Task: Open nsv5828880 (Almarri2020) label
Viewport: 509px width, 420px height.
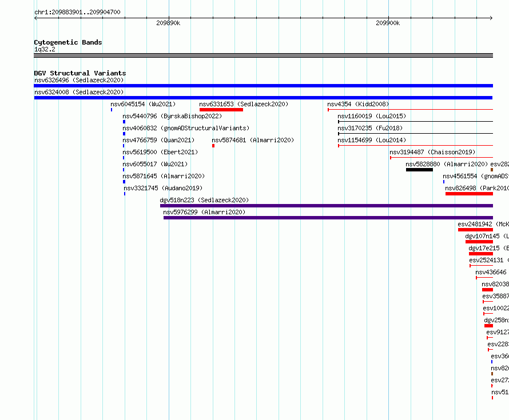Action: [447, 164]
